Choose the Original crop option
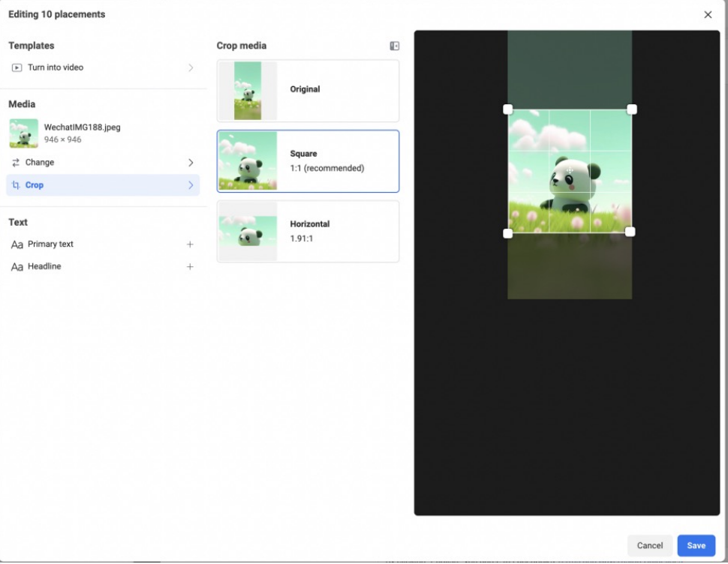This screenshot has height=564, width=728. pyautogui.click(x=308, y=91)
